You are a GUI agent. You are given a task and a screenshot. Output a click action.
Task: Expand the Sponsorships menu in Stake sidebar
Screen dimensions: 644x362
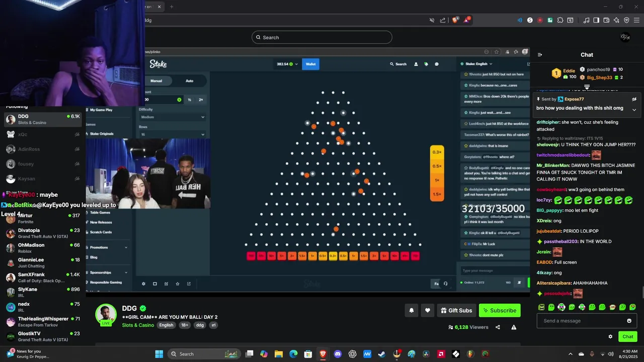[108, 273]
